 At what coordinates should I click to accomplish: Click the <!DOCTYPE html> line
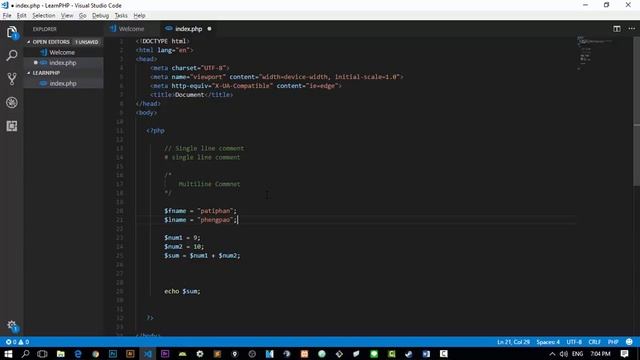tap(162, 41)
